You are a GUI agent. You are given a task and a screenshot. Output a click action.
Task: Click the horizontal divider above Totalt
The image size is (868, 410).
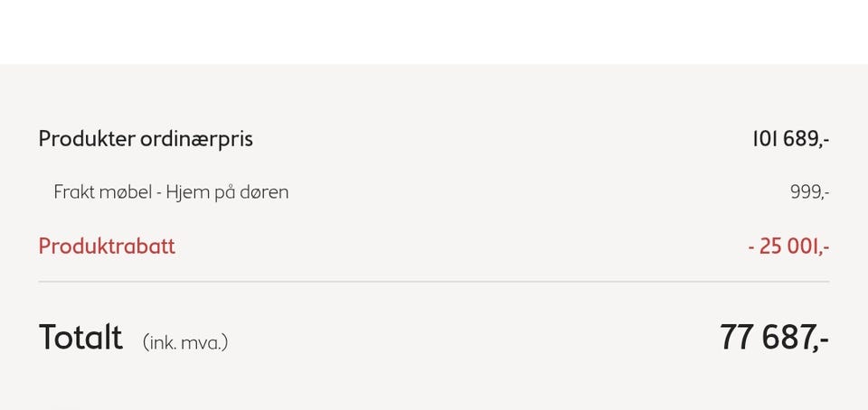[x=434, y=282]
